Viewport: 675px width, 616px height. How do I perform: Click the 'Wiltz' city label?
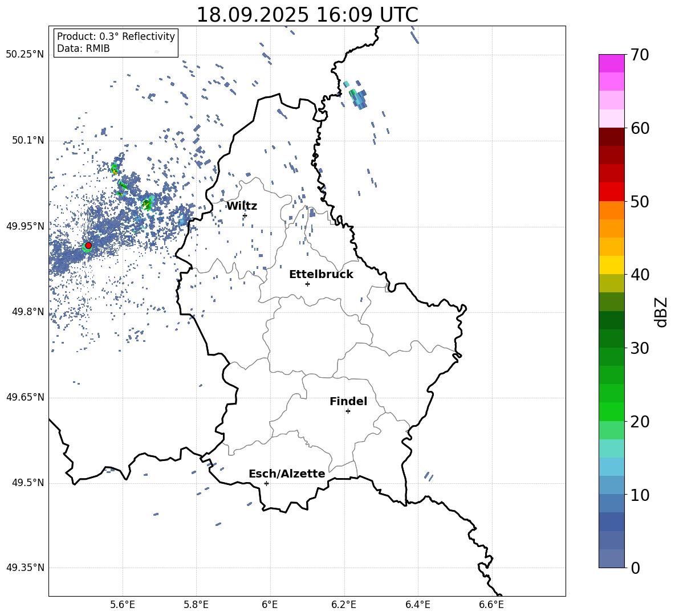point(242,206)
